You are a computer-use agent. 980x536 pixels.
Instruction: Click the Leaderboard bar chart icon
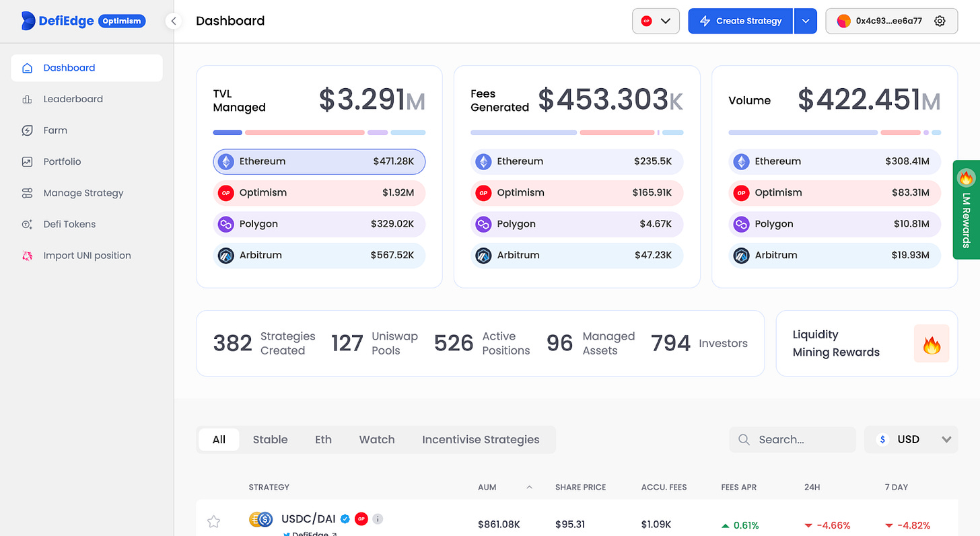[27, 99]
